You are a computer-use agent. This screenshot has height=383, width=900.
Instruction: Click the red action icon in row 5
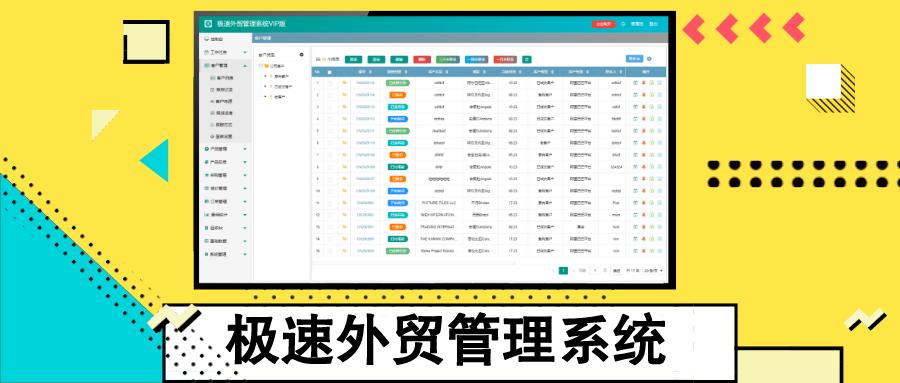(643, 131)
